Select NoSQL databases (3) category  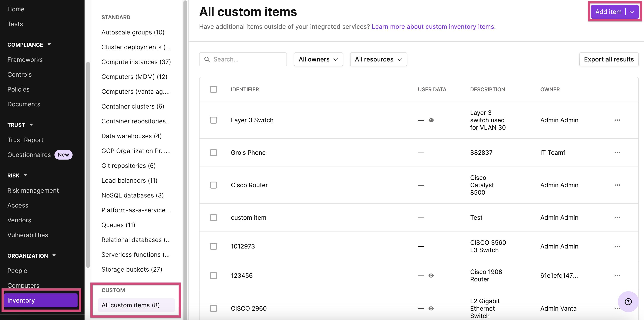(x=132, y=195)
